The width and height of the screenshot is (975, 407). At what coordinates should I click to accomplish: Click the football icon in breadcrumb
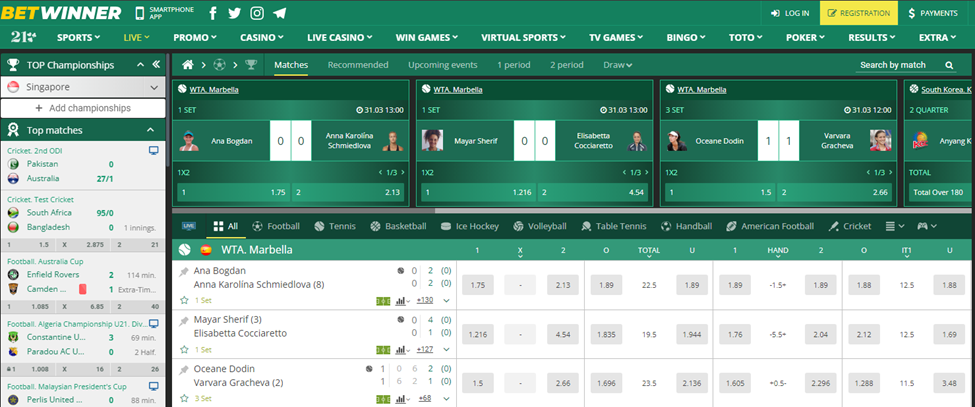tap(219, 65)
